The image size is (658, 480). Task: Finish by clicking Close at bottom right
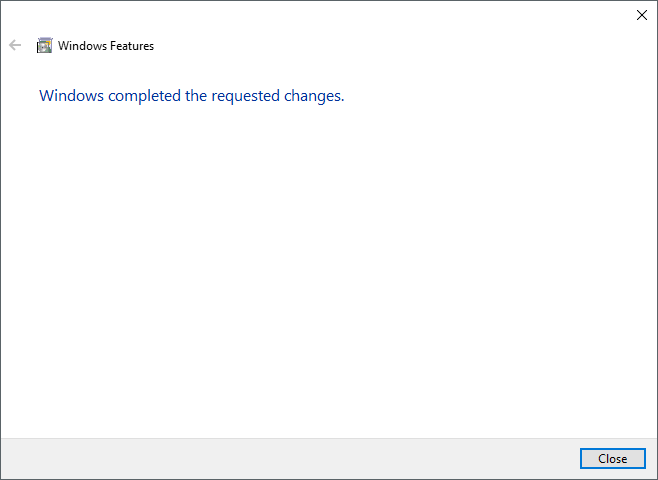pos(612,459)
